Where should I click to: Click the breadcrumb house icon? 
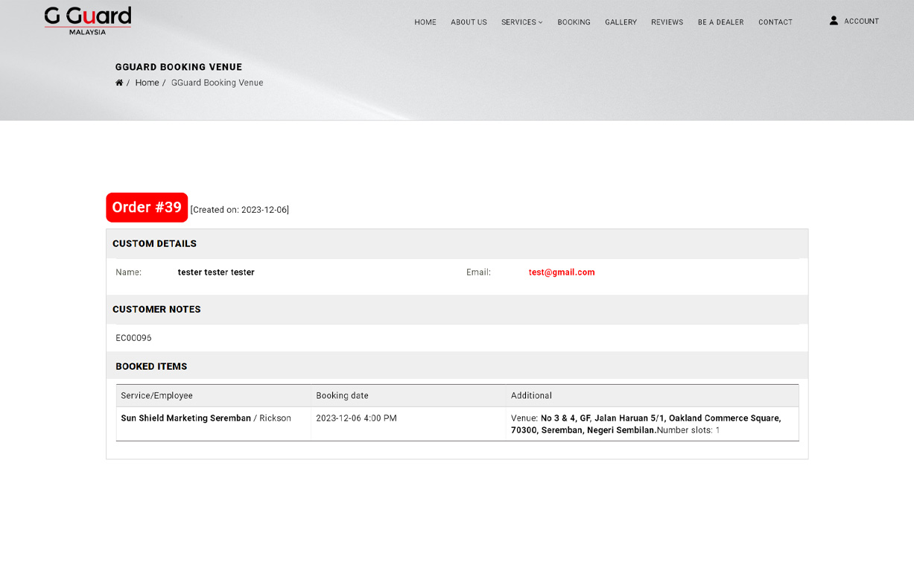point(119,83)
